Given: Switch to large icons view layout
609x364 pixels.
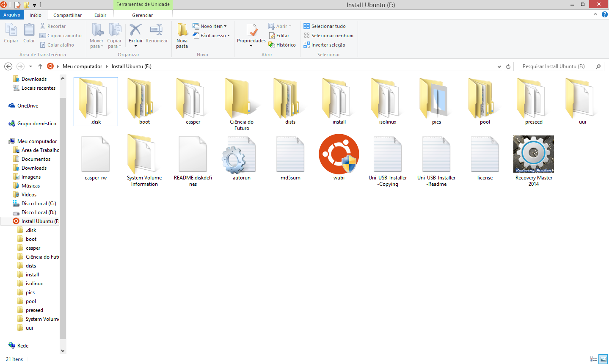Looking at the screenshot, I should click(603, 359).
